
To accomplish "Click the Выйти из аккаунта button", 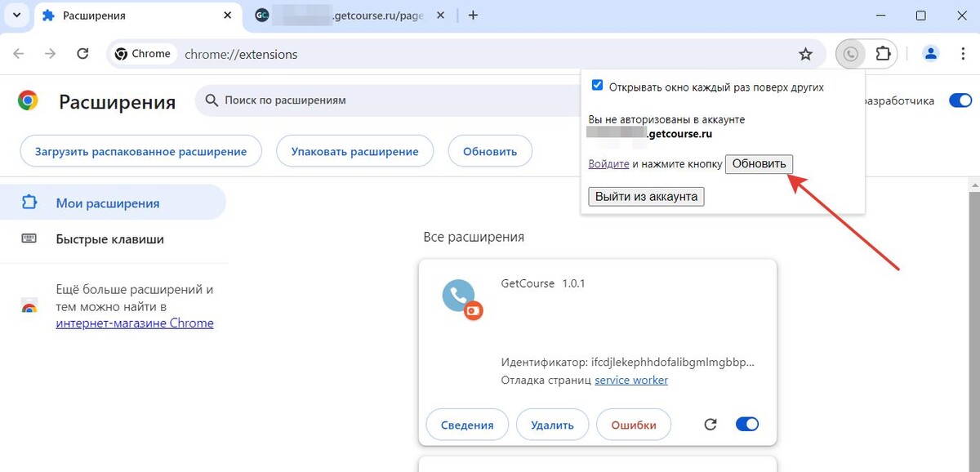I will 646,196.
